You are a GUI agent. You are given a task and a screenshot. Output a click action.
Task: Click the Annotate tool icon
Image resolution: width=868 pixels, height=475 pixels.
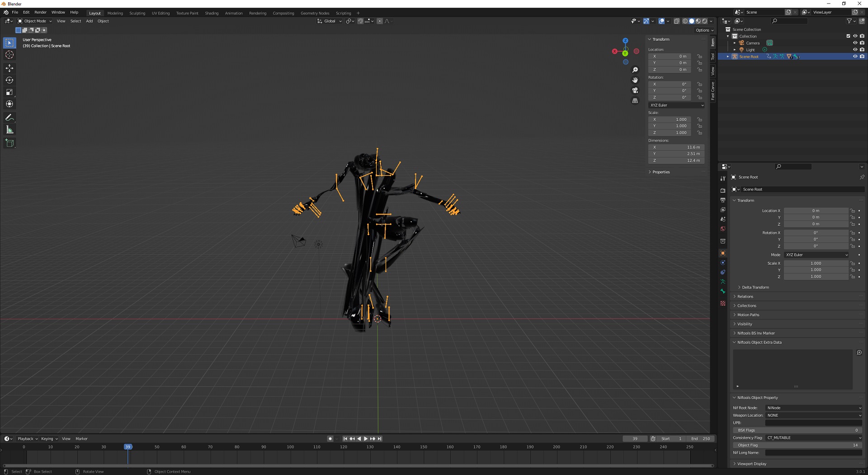pyautogui.click(x=9, y=118)
